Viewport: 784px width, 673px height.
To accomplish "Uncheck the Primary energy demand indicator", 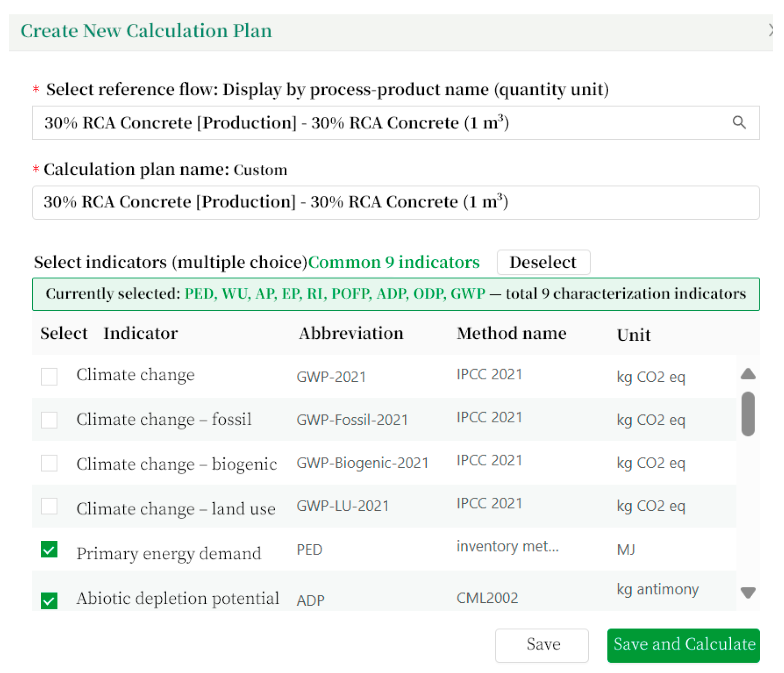I will pos(49,549).
